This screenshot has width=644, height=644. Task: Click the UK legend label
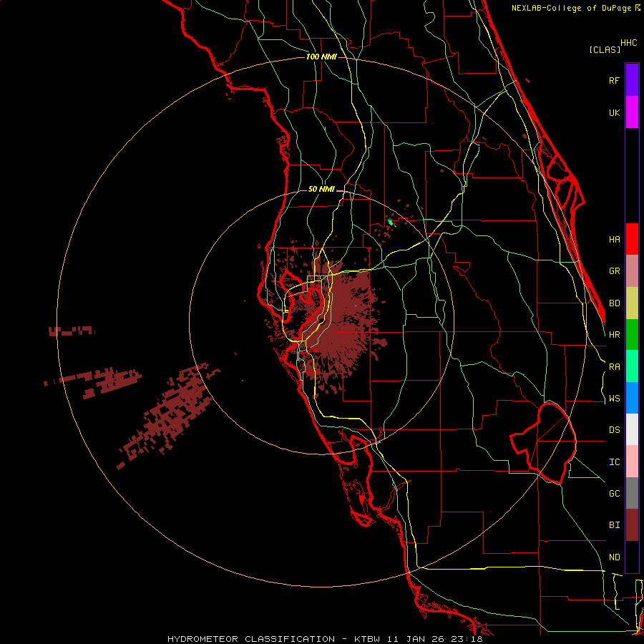click(614, 112)
